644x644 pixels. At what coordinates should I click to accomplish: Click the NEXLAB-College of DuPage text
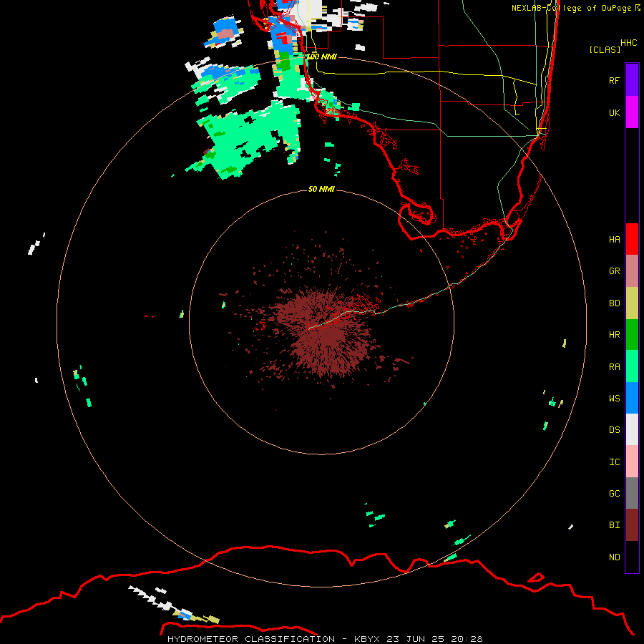(x=571, y=8)
